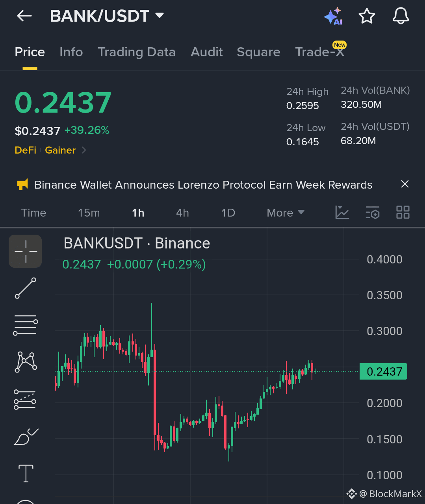Select the brush drawing tool
The height and width of the screenshot is (504, 425).
[26, 437]
